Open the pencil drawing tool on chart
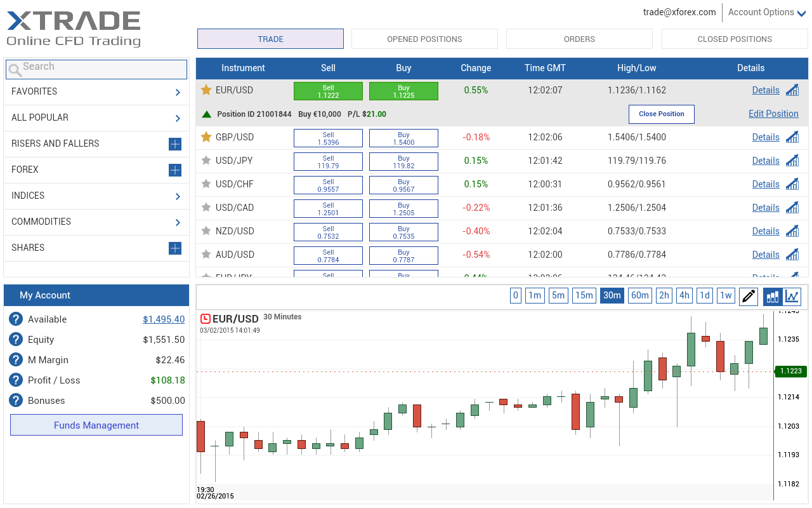Viewport: 812px width, 508px height. point(749,296)
